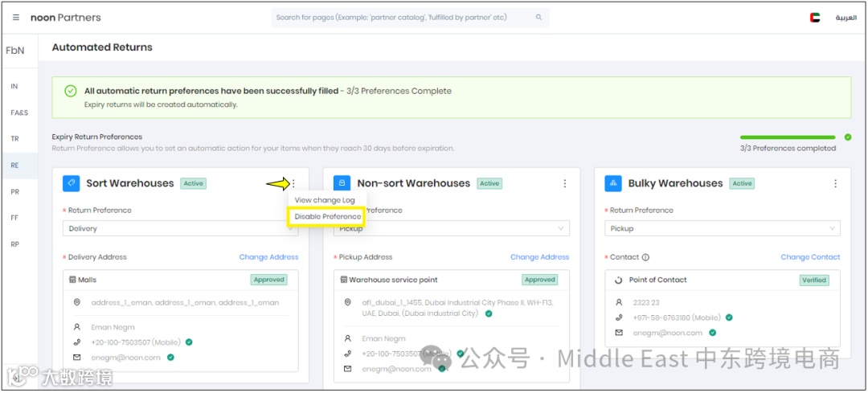Click the person icon beside 2323 23
The image size is (868, 393).
coord(619,303)
